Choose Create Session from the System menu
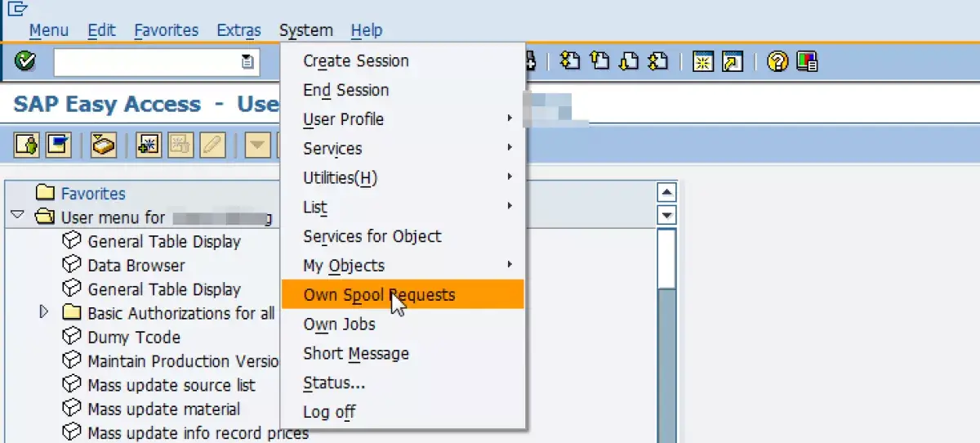980x443 pixels. (402, 60)
